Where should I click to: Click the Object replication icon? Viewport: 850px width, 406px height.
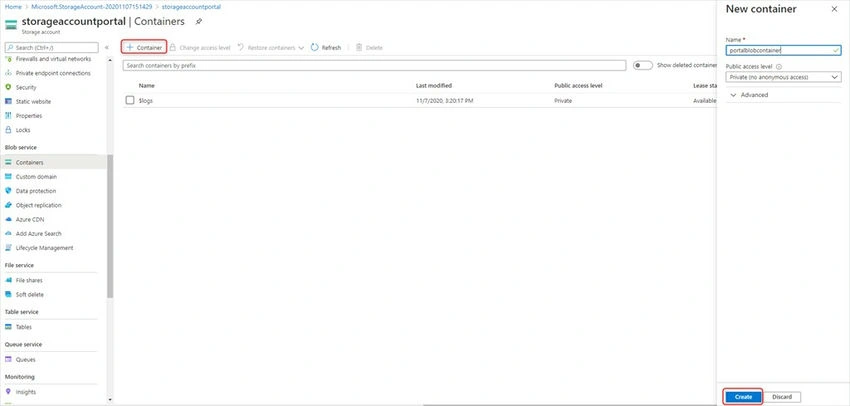pos(8,205)
